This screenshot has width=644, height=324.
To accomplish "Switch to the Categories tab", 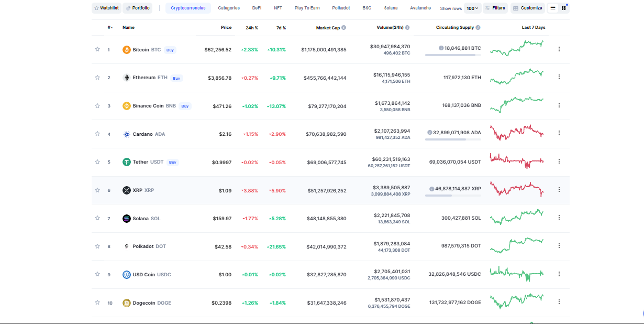I will click(x=229, y=8).
